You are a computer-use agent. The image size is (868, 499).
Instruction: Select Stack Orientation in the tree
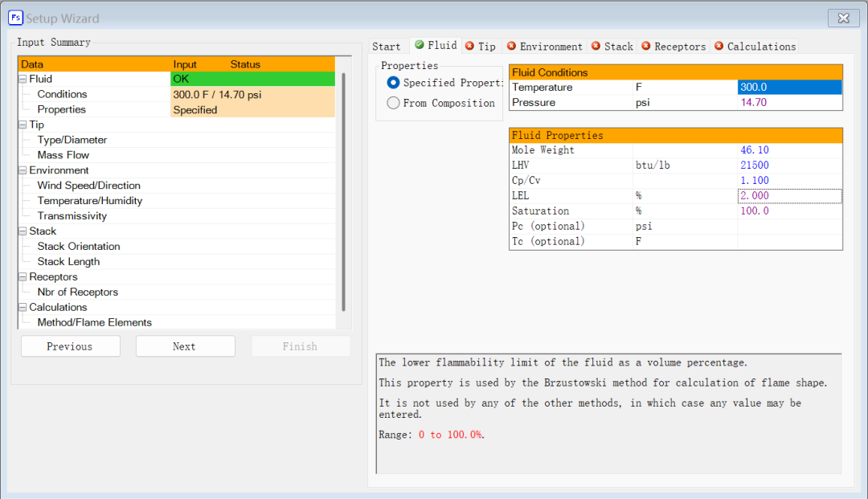click(79, 247)
